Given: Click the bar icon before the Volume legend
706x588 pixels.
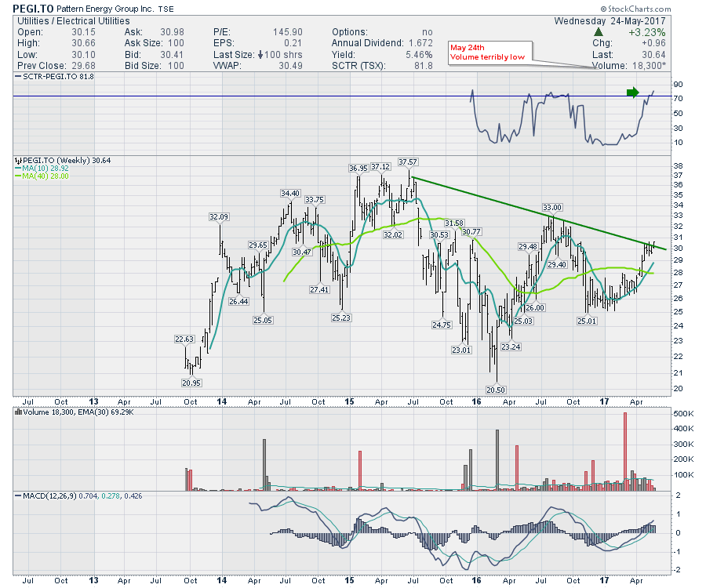Looking at the screenshot, I should pos(18,412).
